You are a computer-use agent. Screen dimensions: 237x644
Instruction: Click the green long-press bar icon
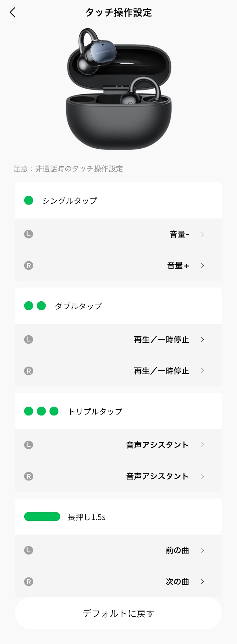(42, 517)
